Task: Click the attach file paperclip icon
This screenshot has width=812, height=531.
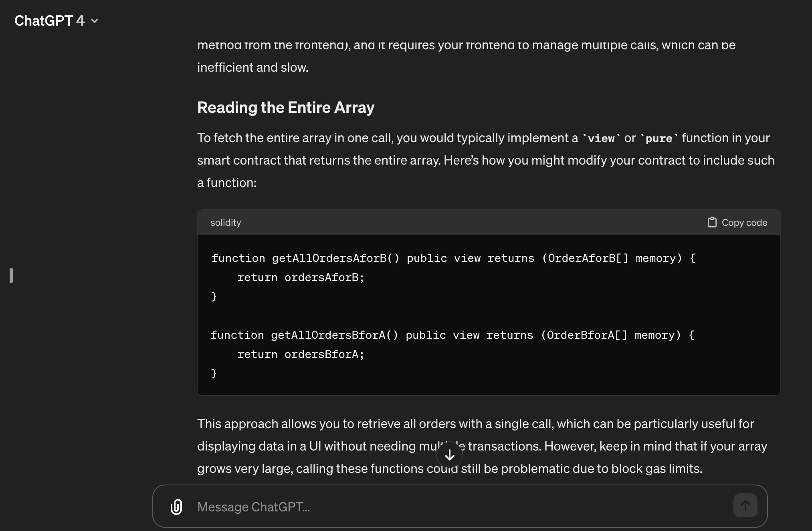Action: click(x=176, y=507)
